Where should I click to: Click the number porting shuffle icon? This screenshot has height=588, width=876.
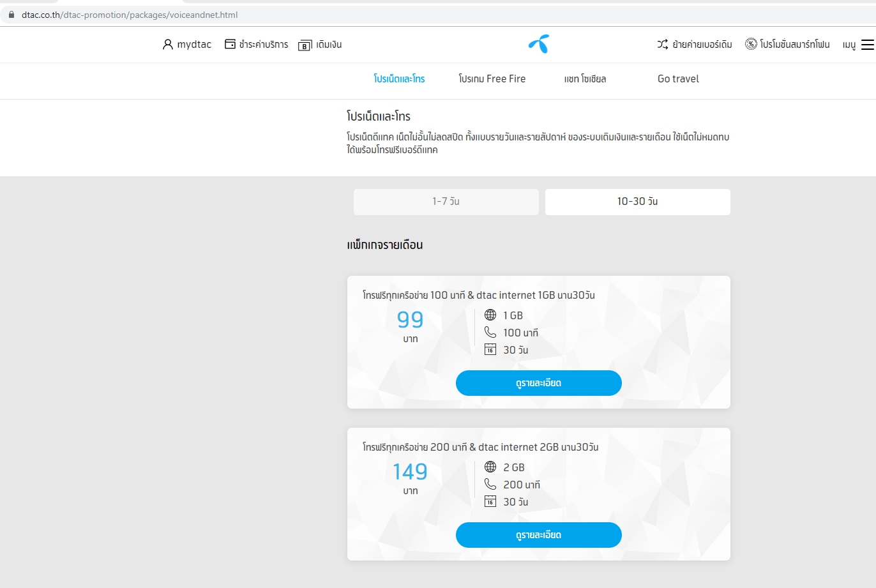pos(663,44)
